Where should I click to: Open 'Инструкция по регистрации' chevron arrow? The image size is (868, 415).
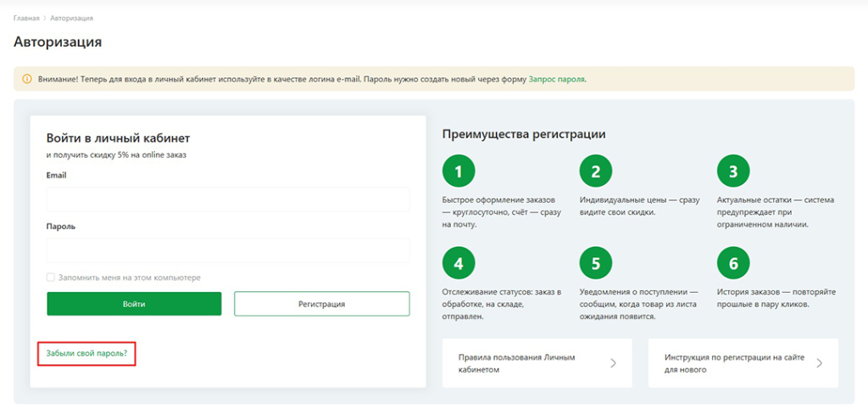point(819,363)
